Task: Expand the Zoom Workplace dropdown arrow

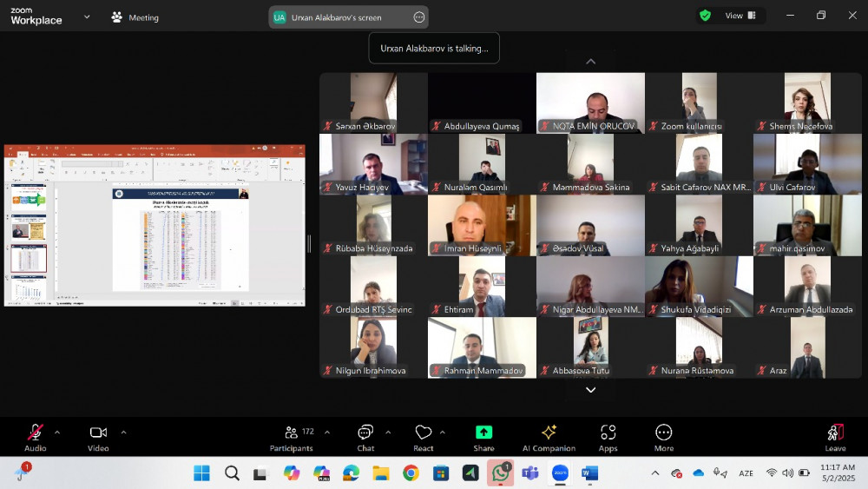Action: pos(87,17)
